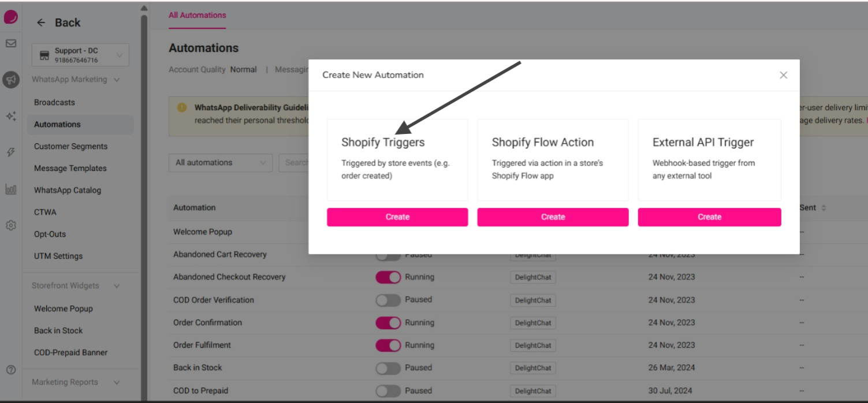Image resolution: width=868 pixels, height=403 pixels.
Task: Click Create under Shopify Triggers
Action: tap(397, 217)
